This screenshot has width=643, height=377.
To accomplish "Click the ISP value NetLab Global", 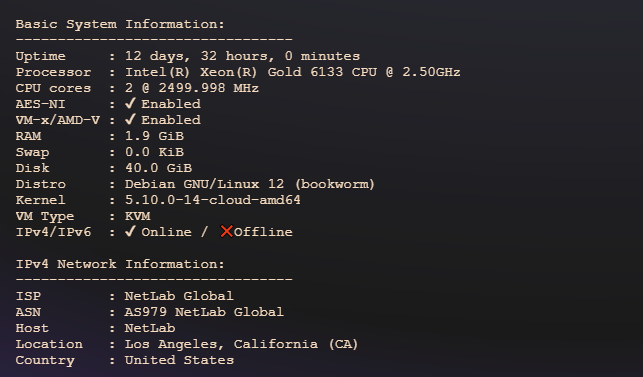I will pyautogui.click(x=179, y=296).
